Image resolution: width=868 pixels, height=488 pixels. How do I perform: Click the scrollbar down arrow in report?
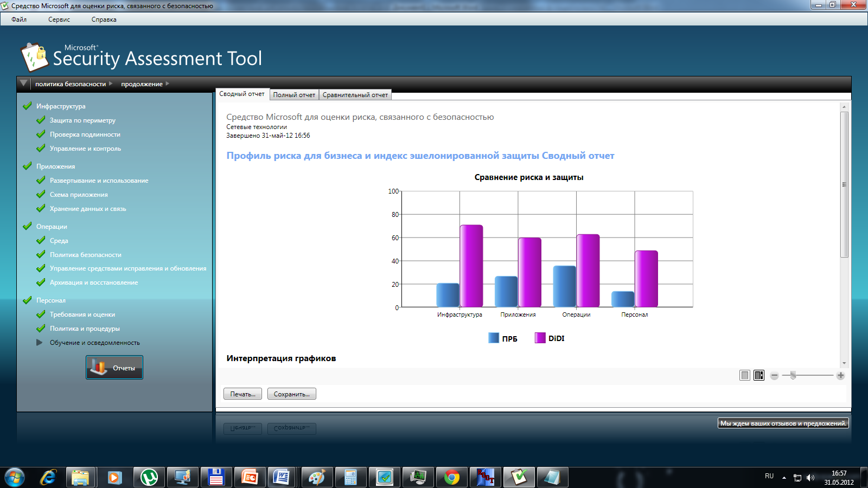(844, 363)
